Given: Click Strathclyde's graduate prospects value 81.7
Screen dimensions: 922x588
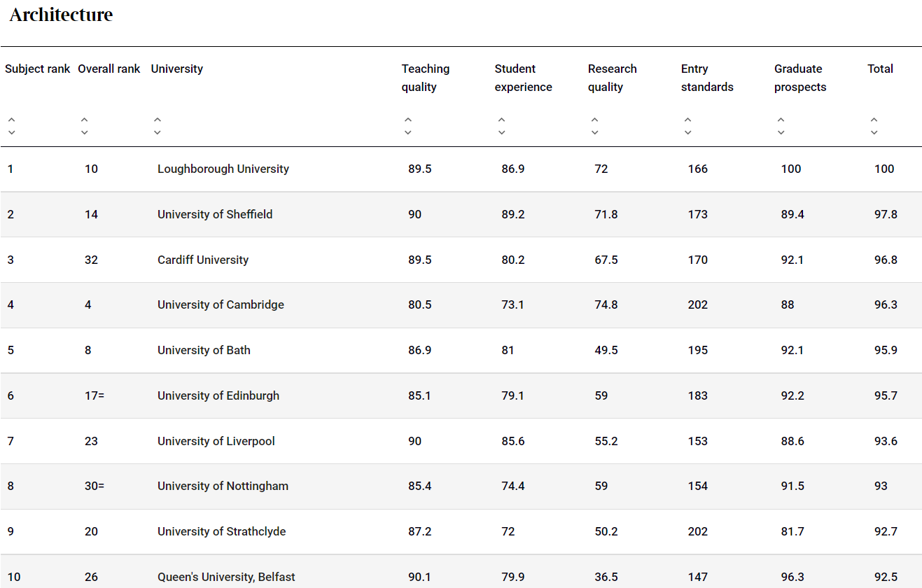Looking at the screenshot, I should [x=792, y=531].
